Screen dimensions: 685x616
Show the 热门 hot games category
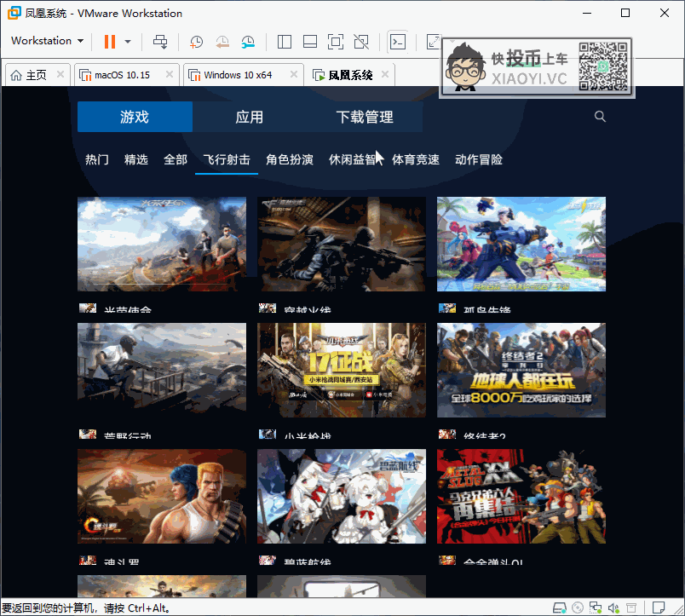[97, 159]
